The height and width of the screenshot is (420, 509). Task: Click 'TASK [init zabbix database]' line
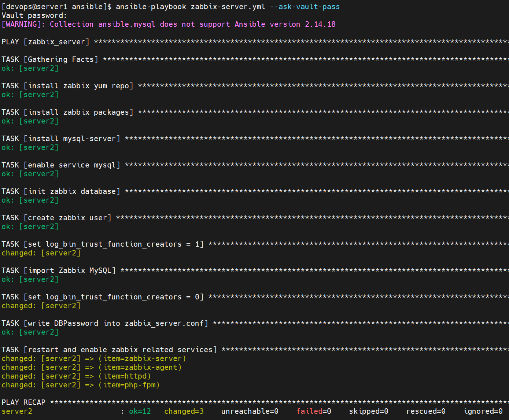[x=61, y=191]
